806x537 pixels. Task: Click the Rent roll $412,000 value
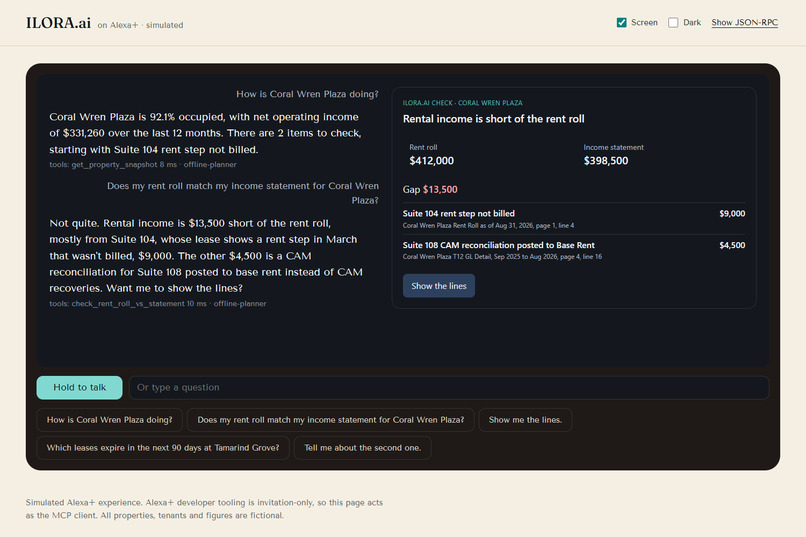pyautogui.click(x=431, y=161)
